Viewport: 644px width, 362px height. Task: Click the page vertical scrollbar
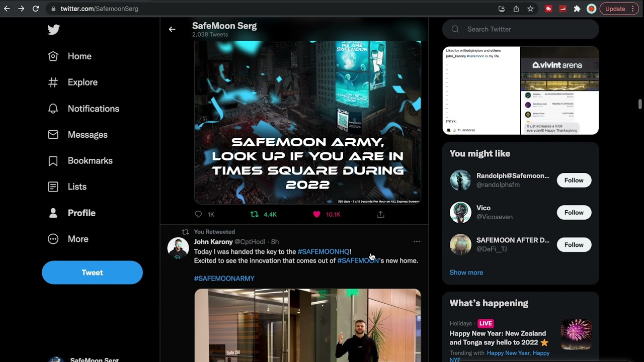click(x=640, y=104)
